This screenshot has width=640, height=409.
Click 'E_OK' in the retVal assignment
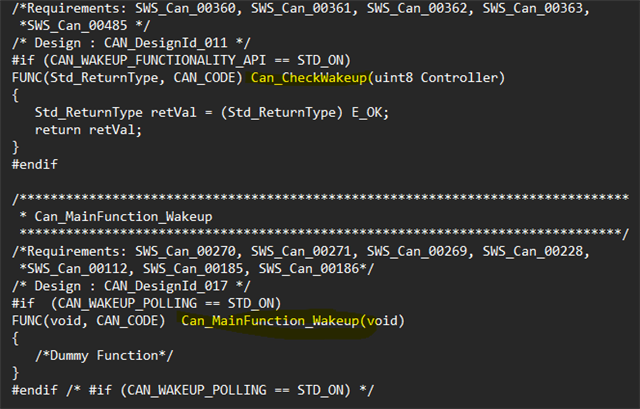click(x=366, y=112)
